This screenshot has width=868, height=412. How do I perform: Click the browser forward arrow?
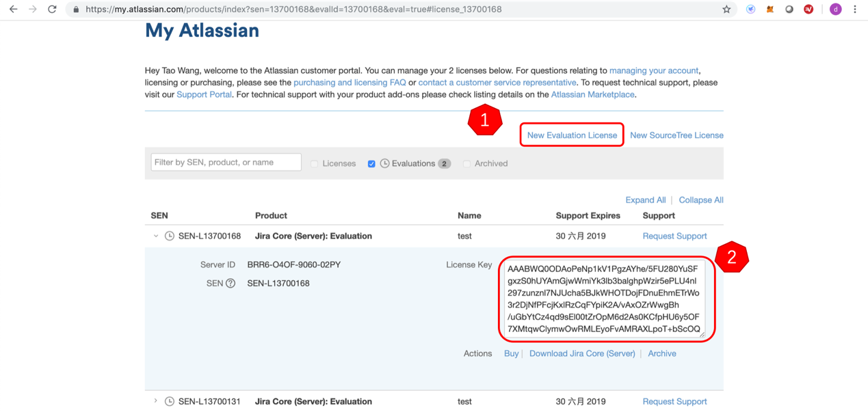pyautogui.click(x=33, y=10)
